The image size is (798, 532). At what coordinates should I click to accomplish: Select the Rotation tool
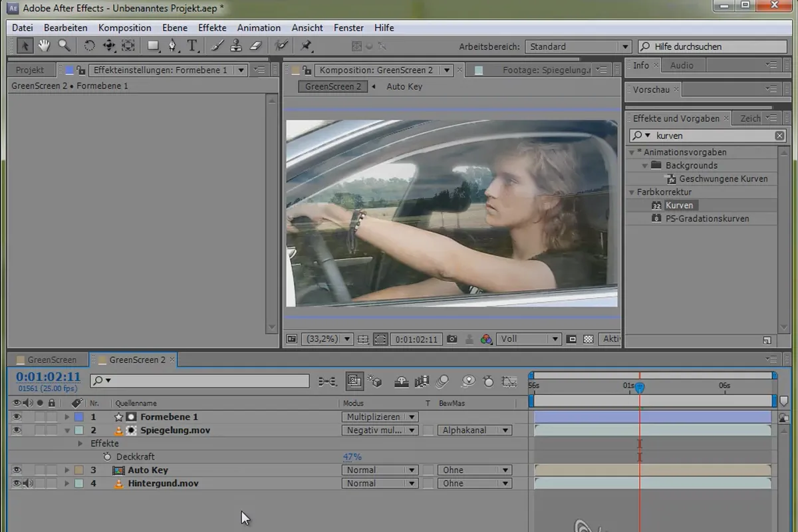(89, 45)
